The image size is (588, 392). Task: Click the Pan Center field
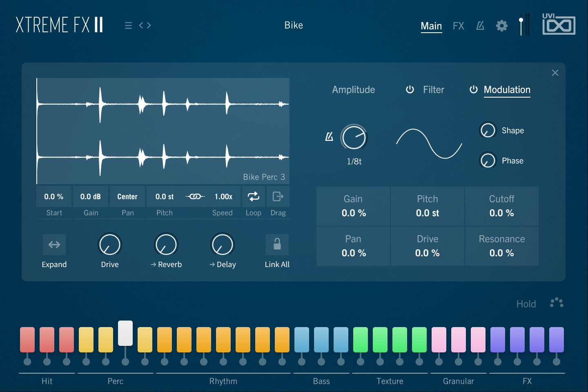coord(127,196)
